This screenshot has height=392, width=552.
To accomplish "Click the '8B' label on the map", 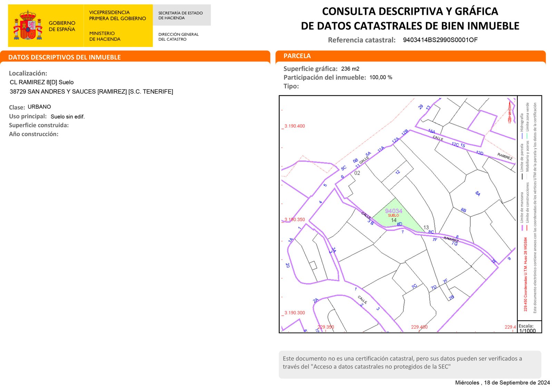I will [464, 210].
